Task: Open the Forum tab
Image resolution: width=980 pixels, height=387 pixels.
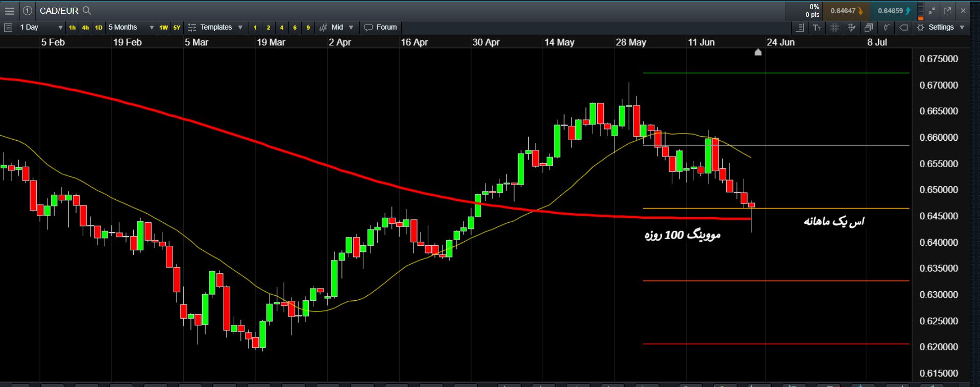Action: coord(381,28)
